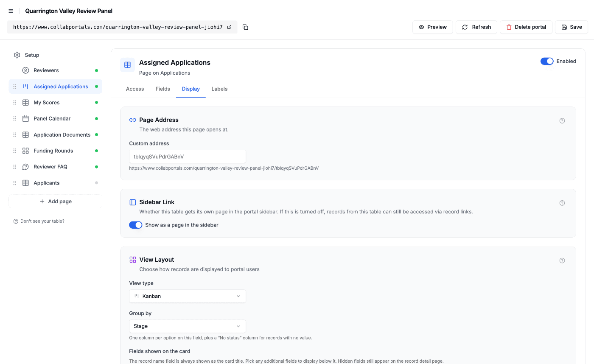Copy the portal URL with the copy icon
594x364 pixels.
(245, 27)
